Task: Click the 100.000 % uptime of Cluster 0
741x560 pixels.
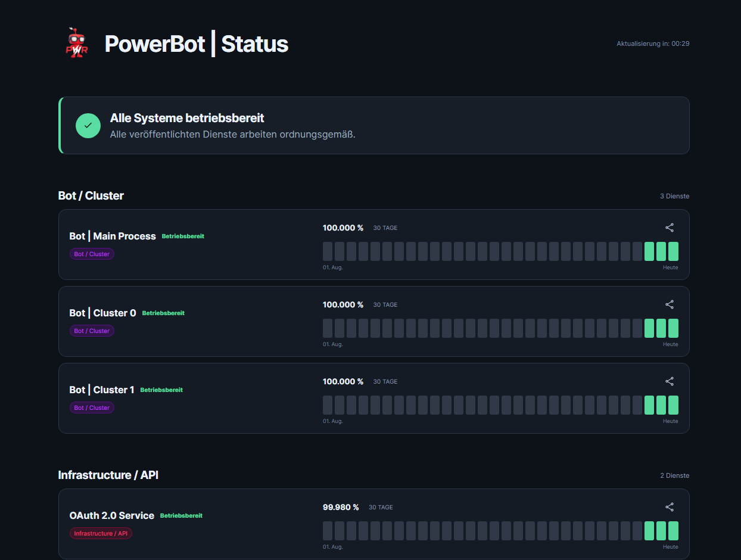Action: (343, 304)
